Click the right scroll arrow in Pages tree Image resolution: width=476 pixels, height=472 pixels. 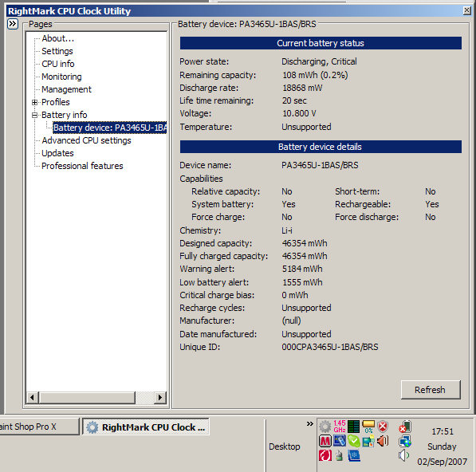click(x=160, y=397)
